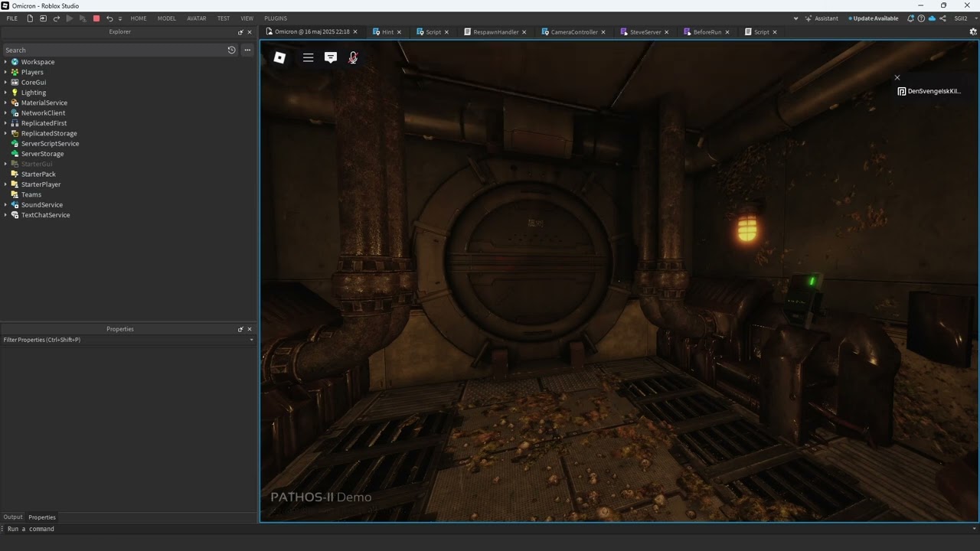The image size is (980, 551).
Task: Toggle the microphone mute button
Action: (353, 57)
